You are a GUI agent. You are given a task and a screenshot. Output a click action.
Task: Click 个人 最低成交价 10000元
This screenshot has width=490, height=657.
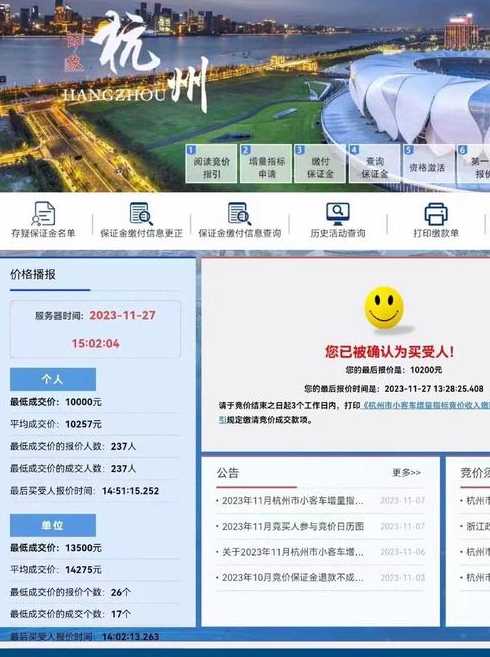tap(56, 402)
